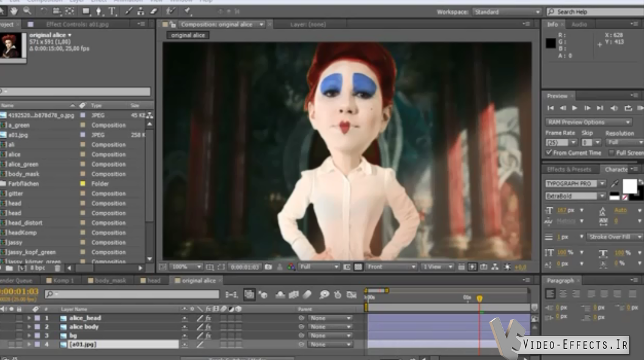
Task: Click the label color of alice_head layer
Action: (37, 318)
